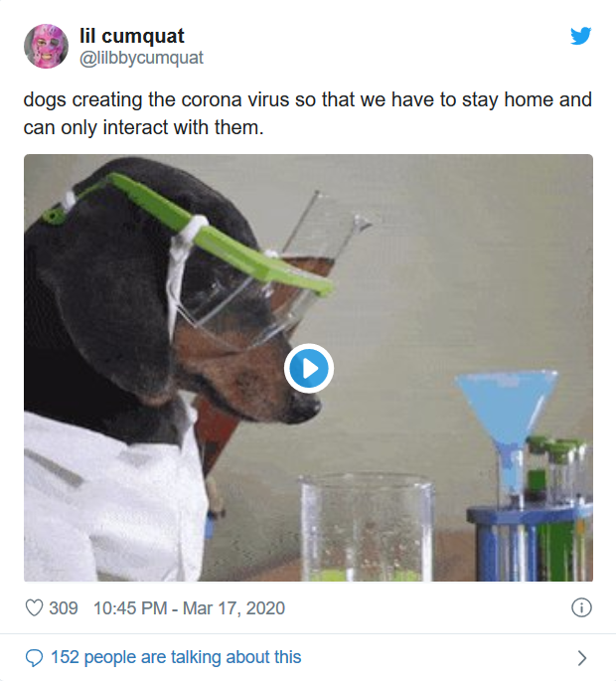This screenshot has width=616, height=681.
Task: Click the blue speech bubble reply icon
Action: (35, 657)
